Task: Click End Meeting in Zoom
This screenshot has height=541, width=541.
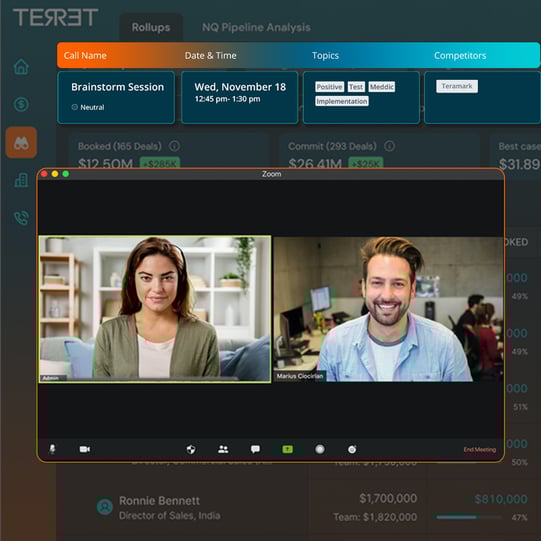Action: 480,449
